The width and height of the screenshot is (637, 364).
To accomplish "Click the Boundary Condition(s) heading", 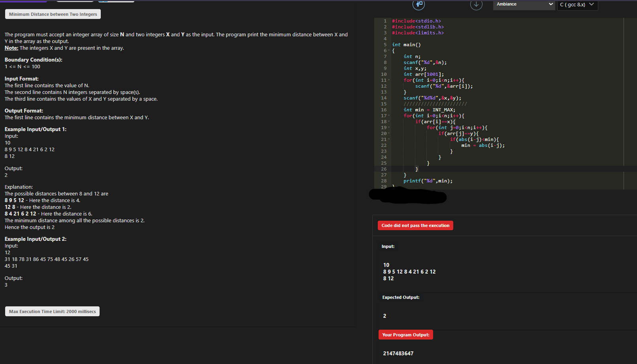I will [x=34, y=60].
